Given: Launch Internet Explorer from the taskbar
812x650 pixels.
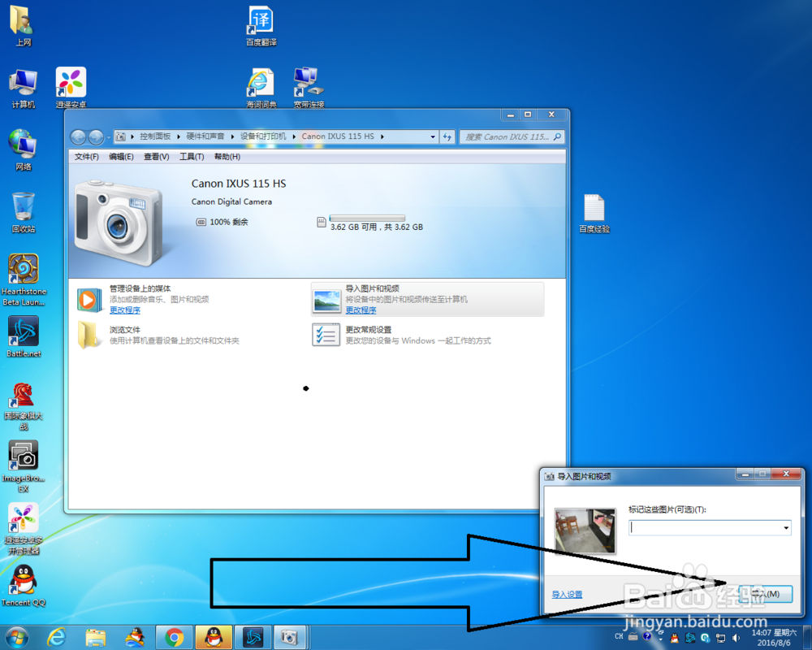Looking at the screenshot, I should pyautogui.click(x=56, y=638).
